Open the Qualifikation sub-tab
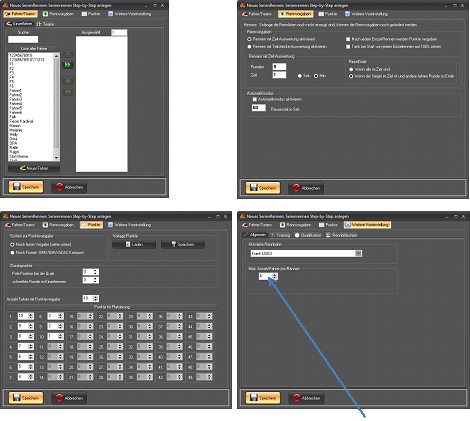Image resolution: width=470 pixels, height=421 pixels. pos(308,235)
